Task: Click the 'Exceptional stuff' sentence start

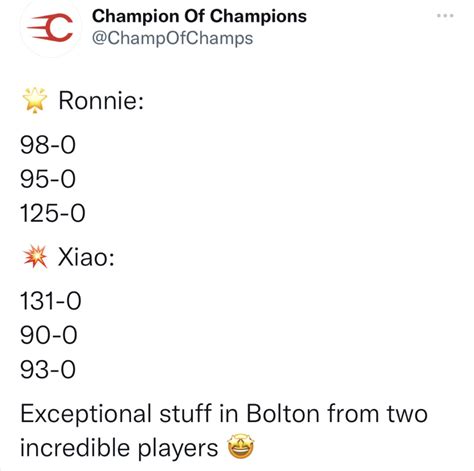Action: 116,414
